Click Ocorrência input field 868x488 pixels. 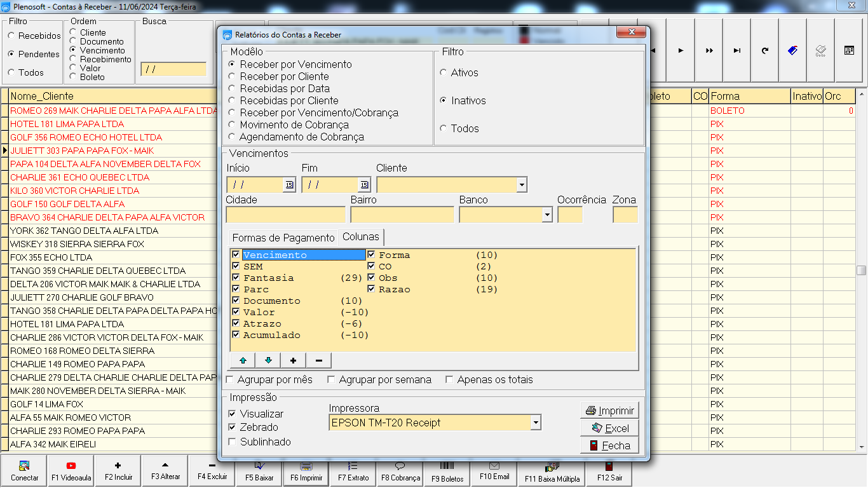pyautogui.click(x=570, y=215)
